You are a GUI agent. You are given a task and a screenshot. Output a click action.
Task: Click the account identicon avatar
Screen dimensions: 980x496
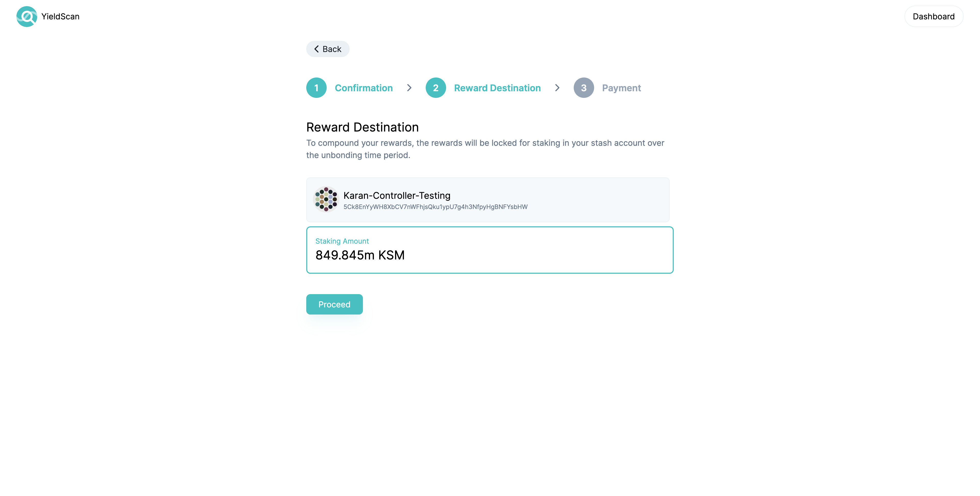(x=326, y=199)
